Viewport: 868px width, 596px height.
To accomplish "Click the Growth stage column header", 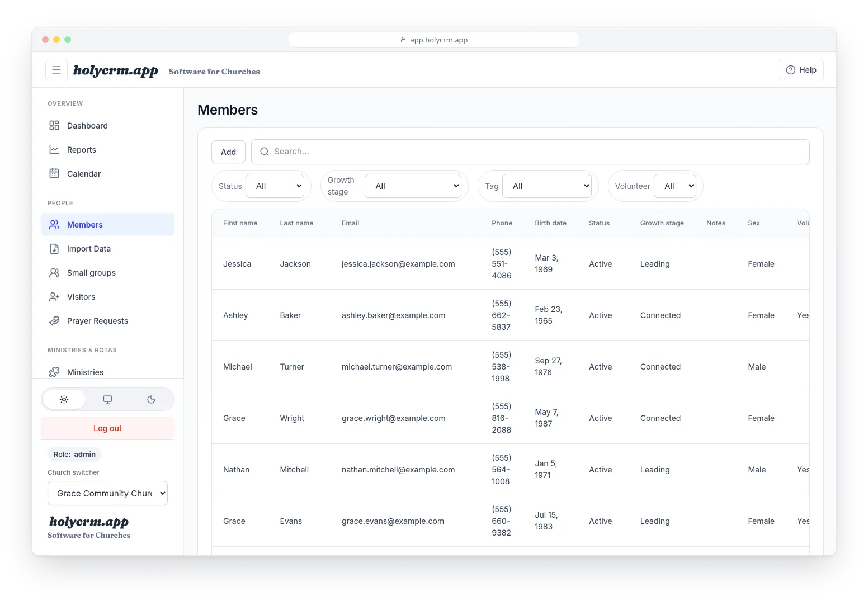I will click(x=662, y=223).
